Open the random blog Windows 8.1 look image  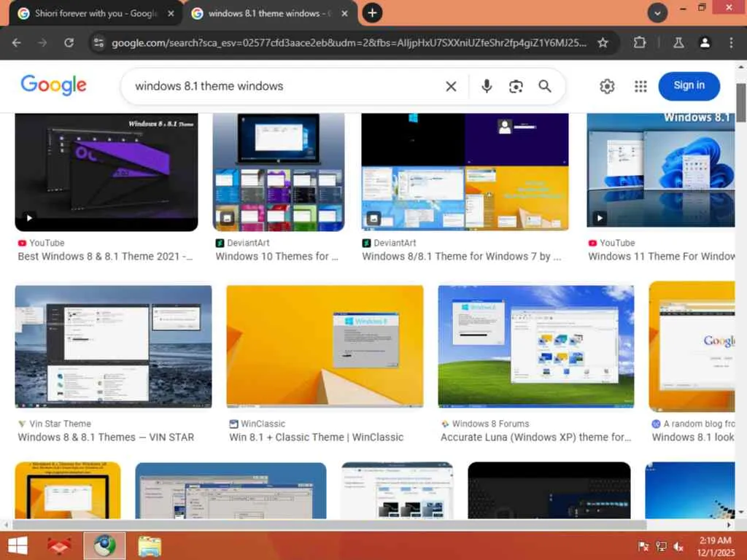[x=692, y=346]
